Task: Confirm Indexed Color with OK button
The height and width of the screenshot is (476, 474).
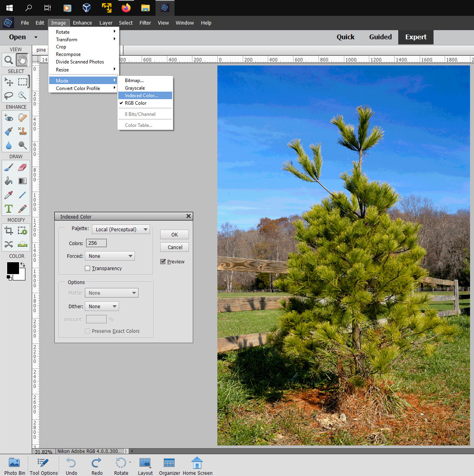Action: 174,234
